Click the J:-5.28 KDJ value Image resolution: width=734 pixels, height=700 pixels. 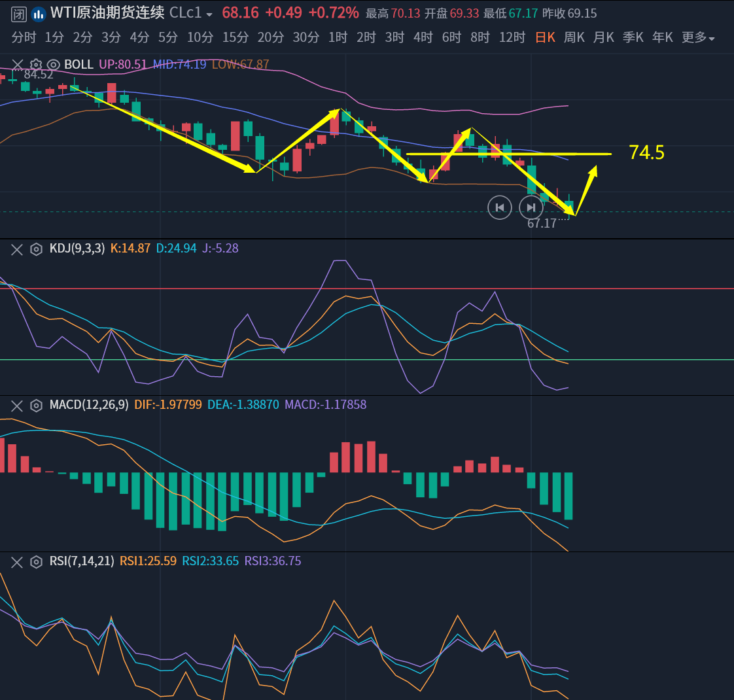(220, 248)
